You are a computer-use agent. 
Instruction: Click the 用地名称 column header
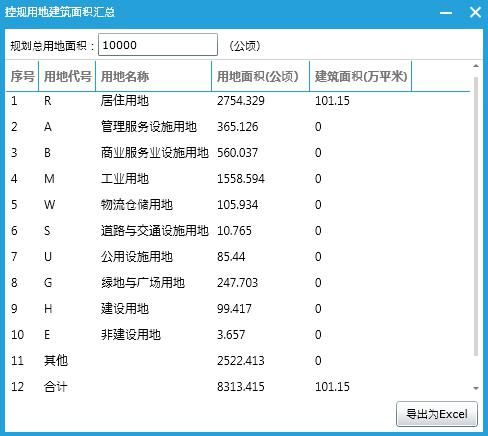coord(154,76)
